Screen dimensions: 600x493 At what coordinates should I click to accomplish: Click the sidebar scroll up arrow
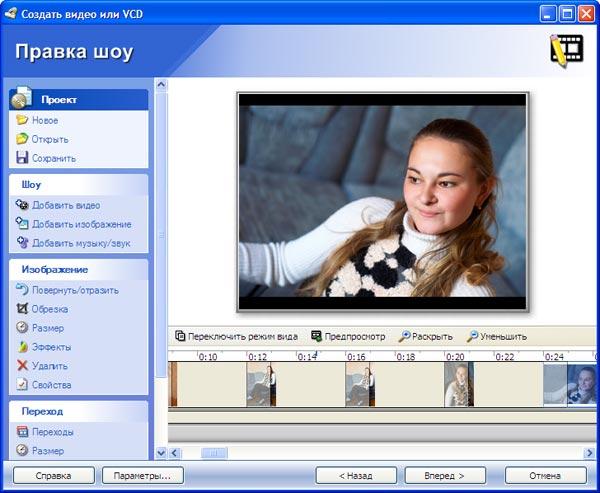pyautogui.click(x=161, y=84)
